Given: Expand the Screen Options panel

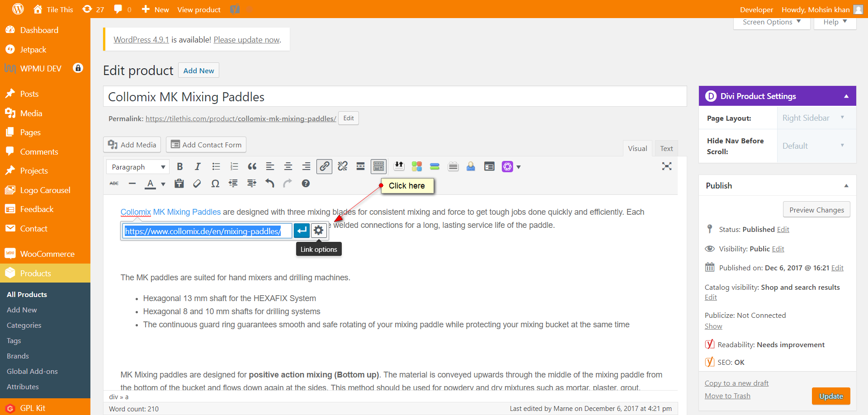Looking at the screenshot, I should coord(772,22).
